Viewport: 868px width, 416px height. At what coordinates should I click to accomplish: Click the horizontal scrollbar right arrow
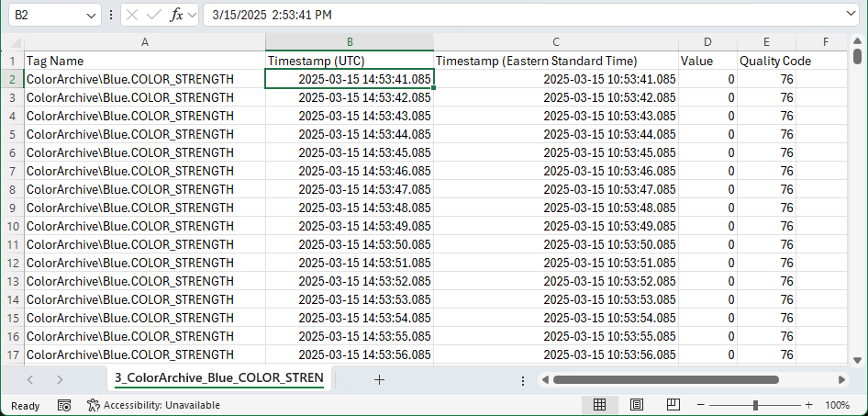[x=841, y=379]
